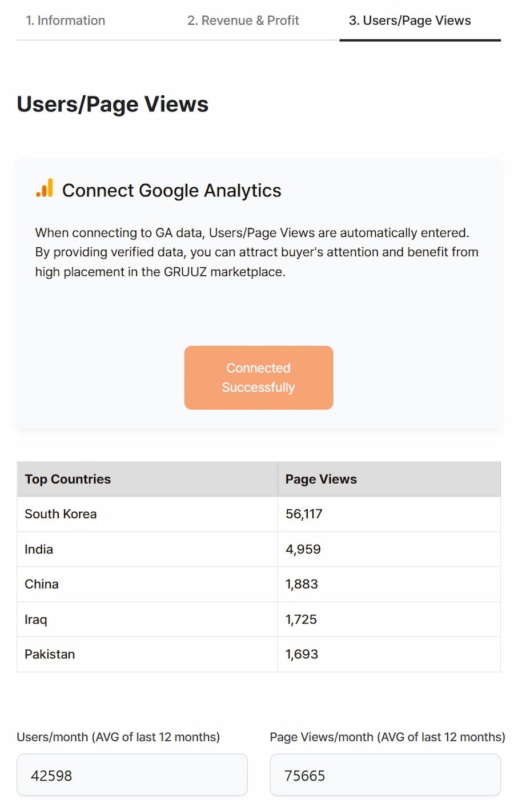Click the Users/Page Views page heading
The image size is (514, 812).
113,104
